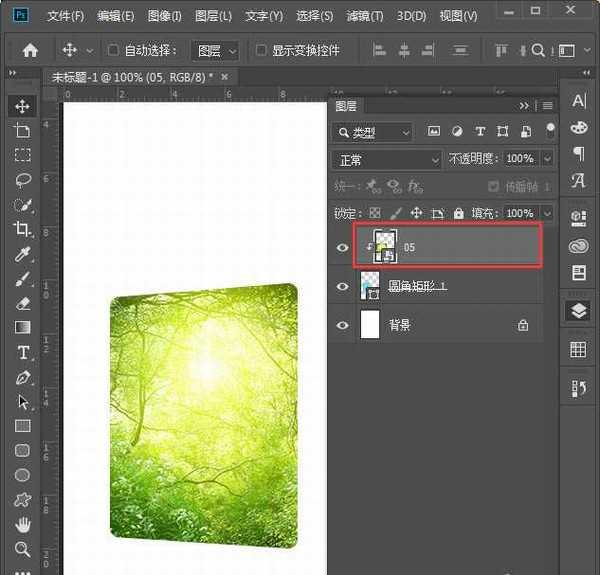This screenshot has height=575, width=600.
Task: Select the Zoom tool
Action: pos(22,549)
